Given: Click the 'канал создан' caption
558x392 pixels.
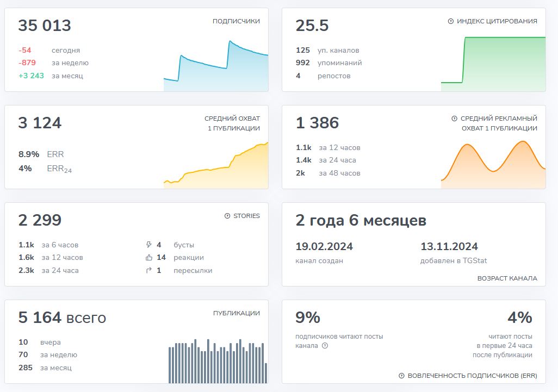Looking at the screenshot, I should tap(319, 261).
